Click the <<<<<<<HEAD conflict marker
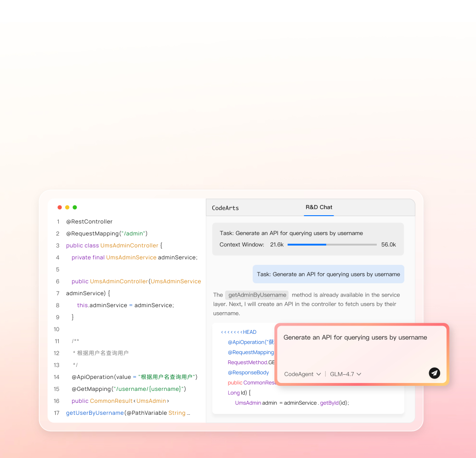The width and height of the screenshot is (476, 458). 238,332
